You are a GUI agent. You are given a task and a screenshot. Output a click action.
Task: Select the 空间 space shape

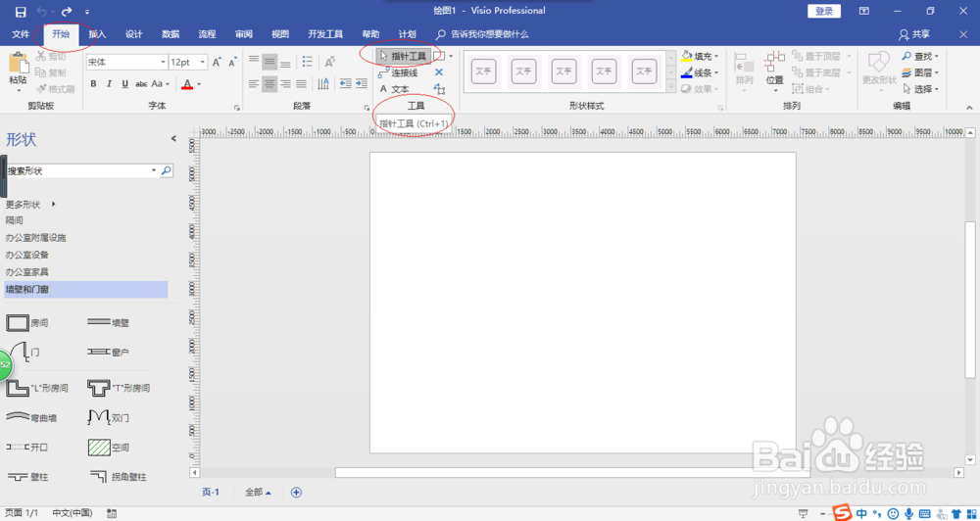coord(108,448)
